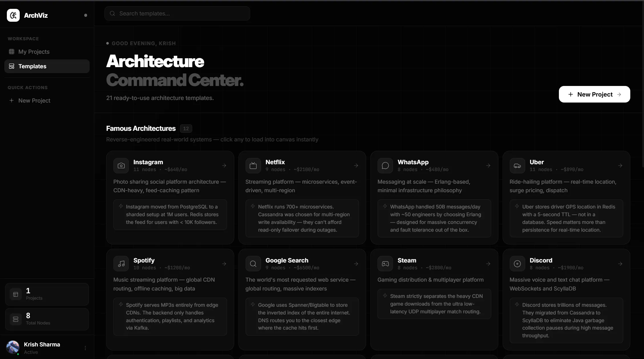Click the Total Nodes server icon

[x=16, y=319]
